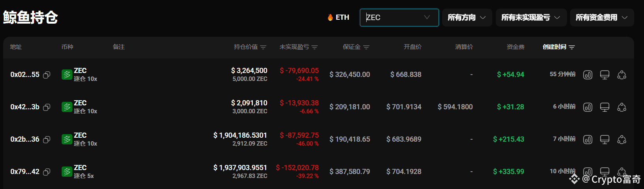Sort by 持仓价值 column
This screenshot has width=644, height=189.
click(x=250, y=47)
